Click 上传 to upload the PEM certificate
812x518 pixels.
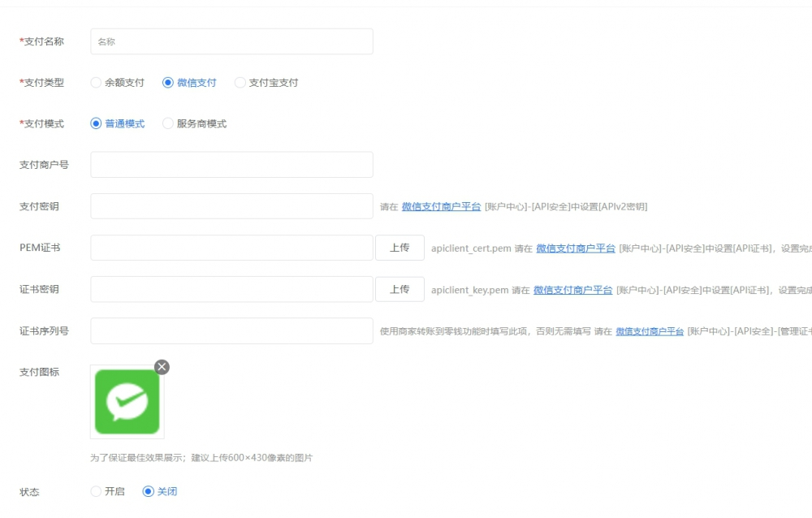400,247
